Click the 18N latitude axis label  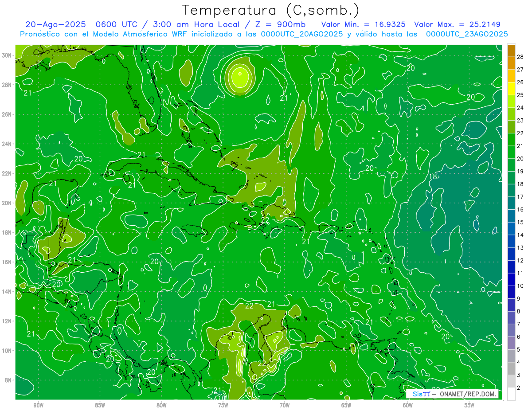(7, 232)
